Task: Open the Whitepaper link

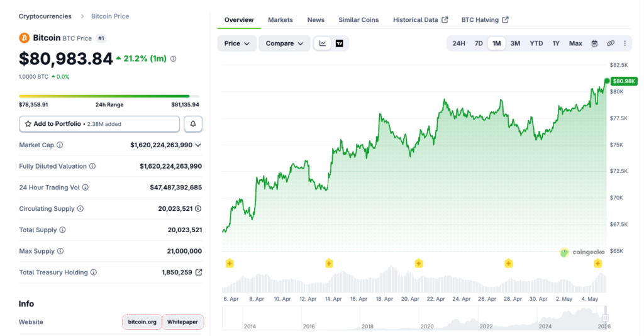Action: click(x=182, y=322)
